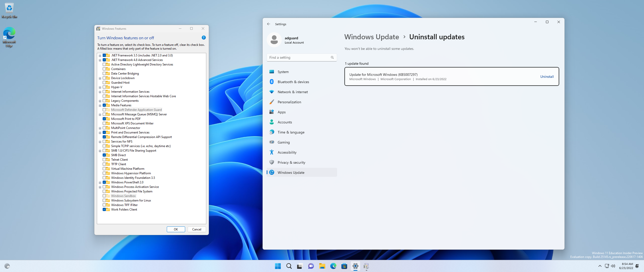The image size is (644, 272).
Task: Click the Network & internet Wi-Fi icon
Action: point(272,92)
